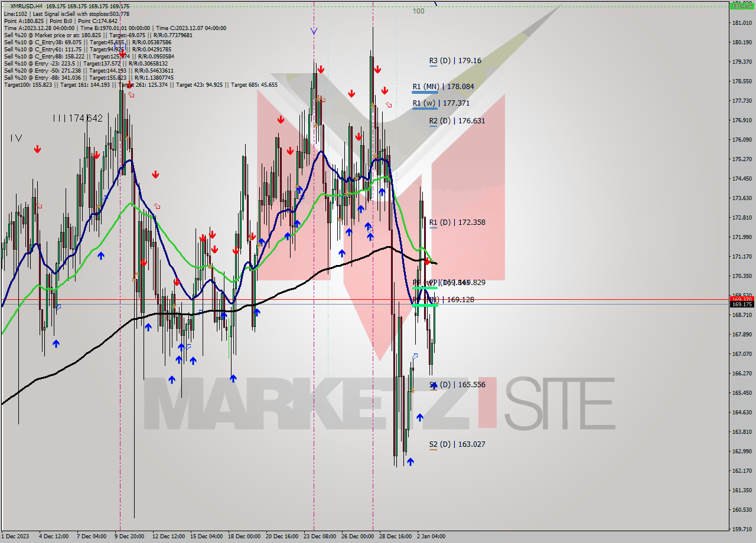Click the '18 Dec 00:00' time label
This screenshot has height=543, width=756.
pos(244,537)
